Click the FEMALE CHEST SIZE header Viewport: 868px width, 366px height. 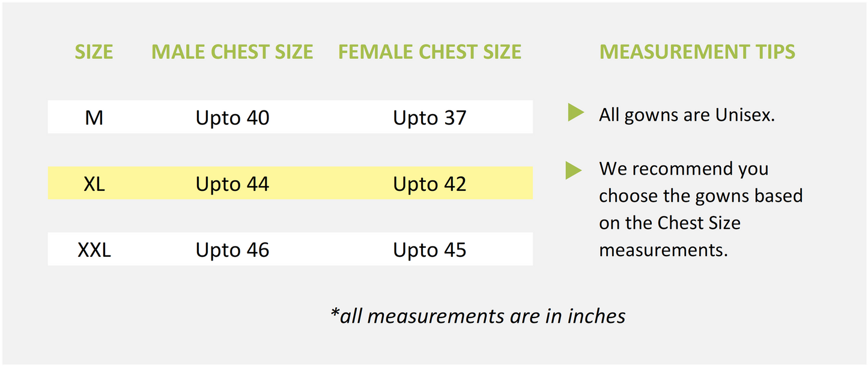pos(429,52)
